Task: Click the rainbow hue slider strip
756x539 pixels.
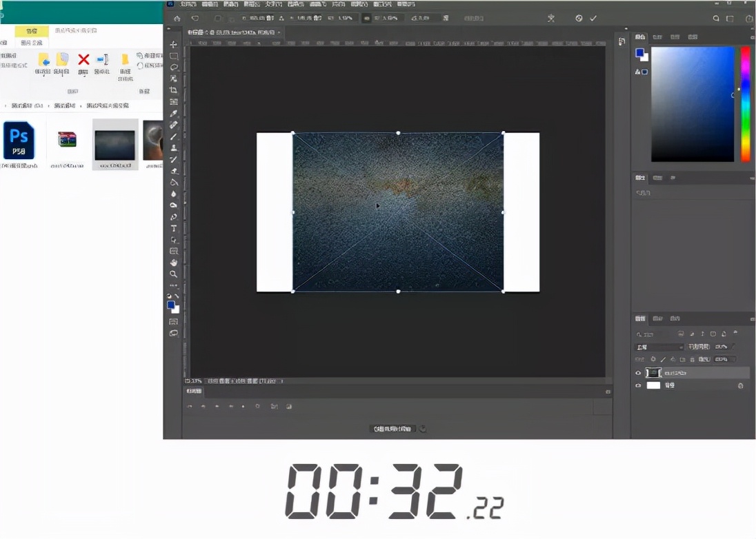Action: [746, 103]
